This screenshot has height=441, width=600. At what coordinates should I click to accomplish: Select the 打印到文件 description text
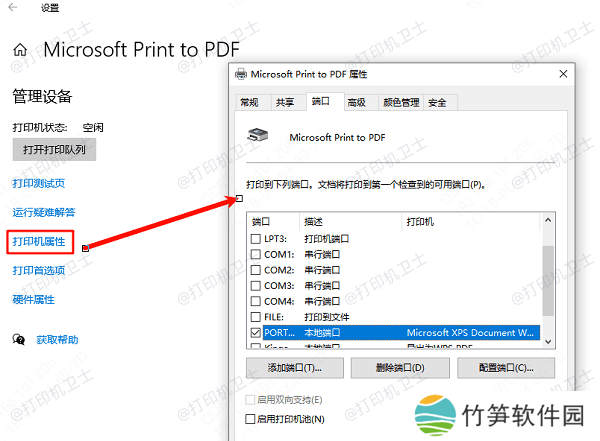point(327,317)
